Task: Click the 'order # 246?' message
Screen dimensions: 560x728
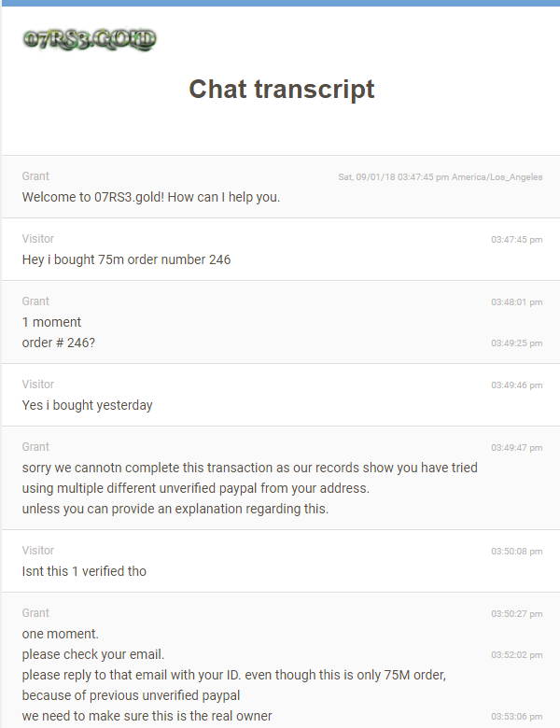Action: 59,343
